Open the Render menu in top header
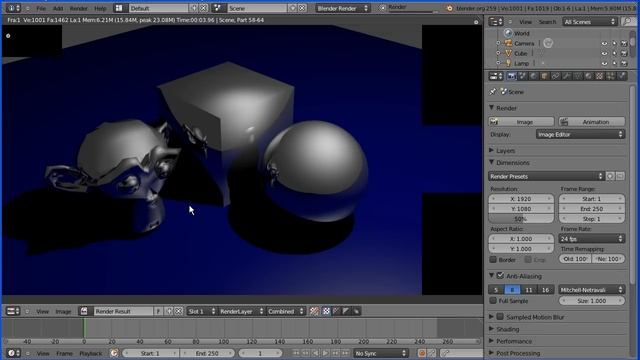The width and height of the screenshot is (640, 360). pos(78,8)
